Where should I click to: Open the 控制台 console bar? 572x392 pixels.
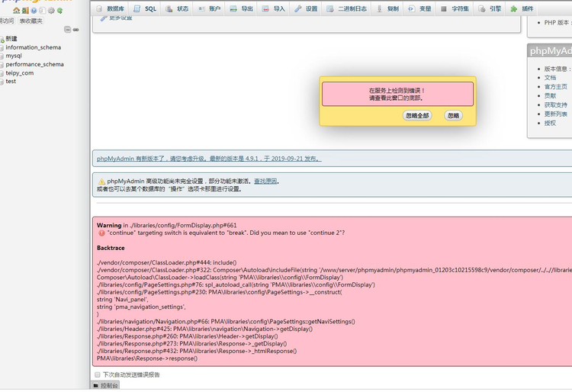click(x=105, y=386)
